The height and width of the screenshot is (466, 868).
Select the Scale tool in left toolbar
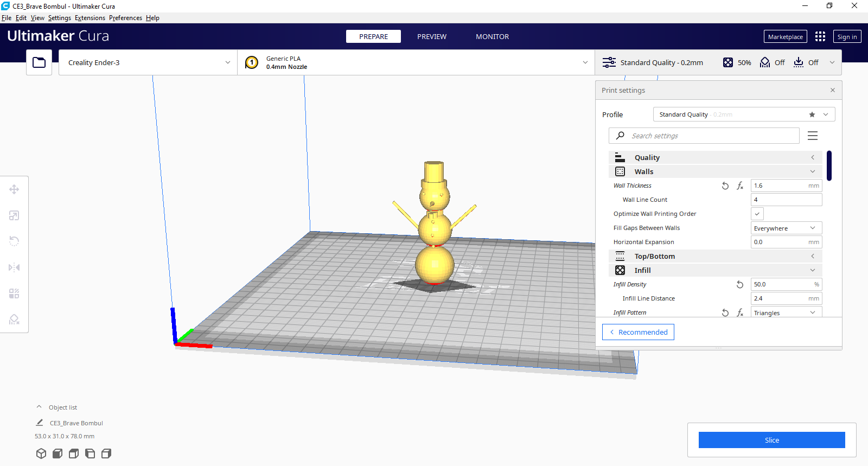(14, 215)
